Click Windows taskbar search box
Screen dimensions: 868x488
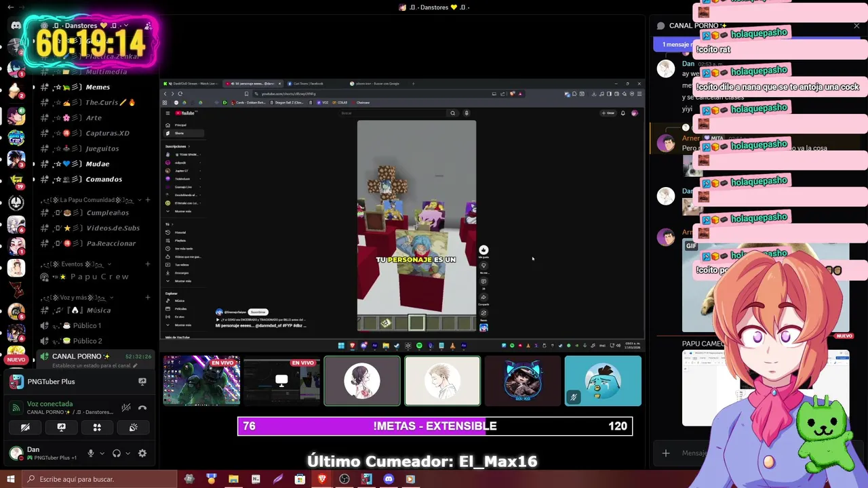[100, 479]
